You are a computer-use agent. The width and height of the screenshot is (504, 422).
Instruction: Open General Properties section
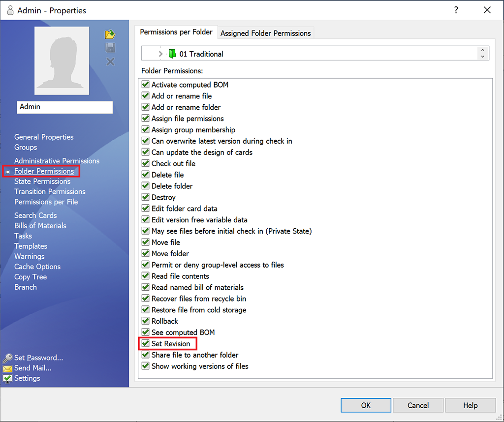point(44,137)
